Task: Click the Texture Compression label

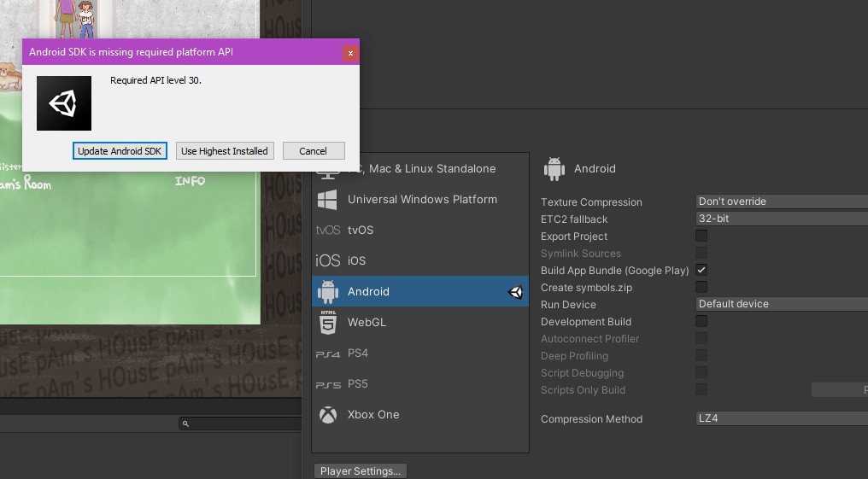Action: (x=592, y=202)
